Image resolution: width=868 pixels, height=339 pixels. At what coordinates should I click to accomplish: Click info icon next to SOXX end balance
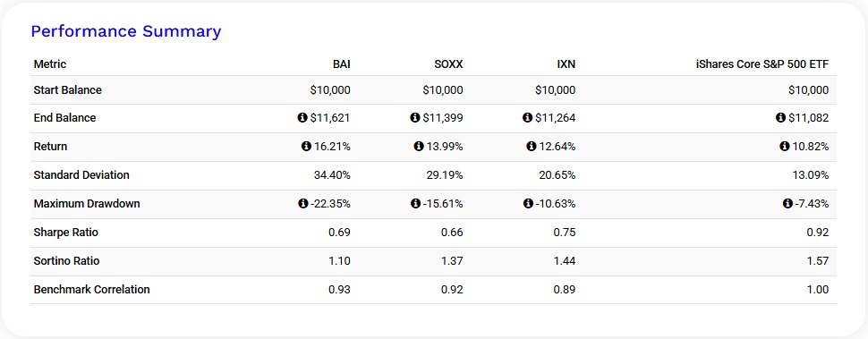coord(414,118)
